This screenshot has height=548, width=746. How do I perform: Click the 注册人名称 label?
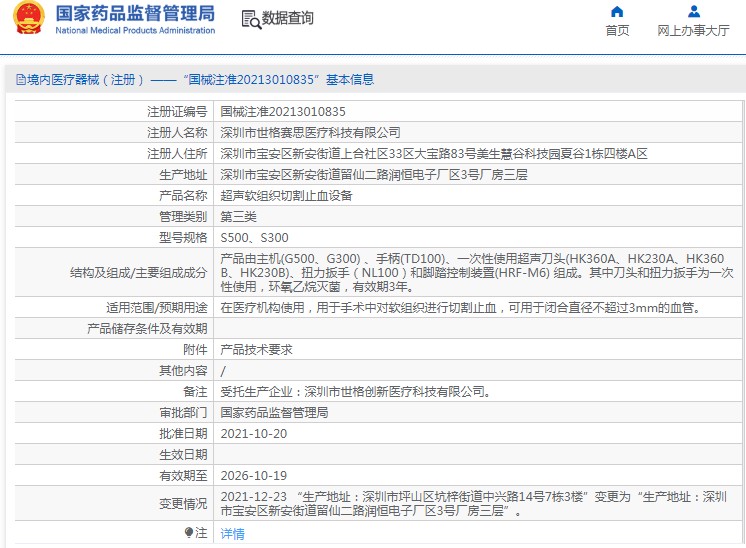pos(177,133)
